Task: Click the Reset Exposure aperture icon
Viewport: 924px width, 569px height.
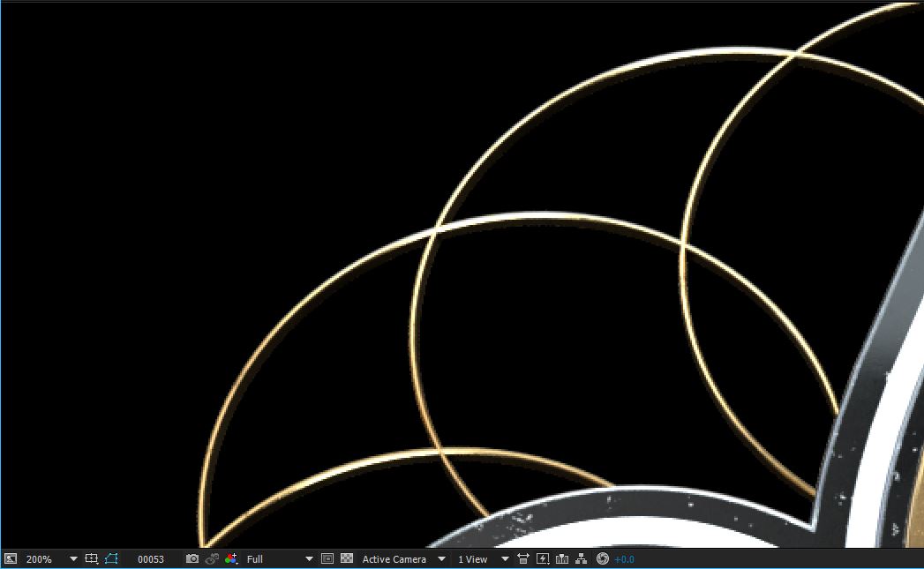Action: click(x=602, y=558)
